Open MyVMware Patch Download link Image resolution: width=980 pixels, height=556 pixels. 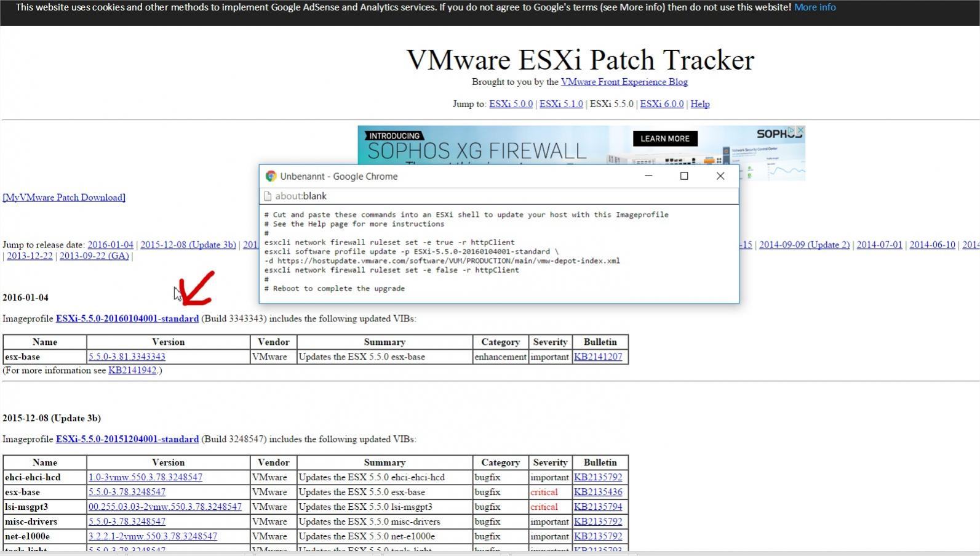click(64, 198)
